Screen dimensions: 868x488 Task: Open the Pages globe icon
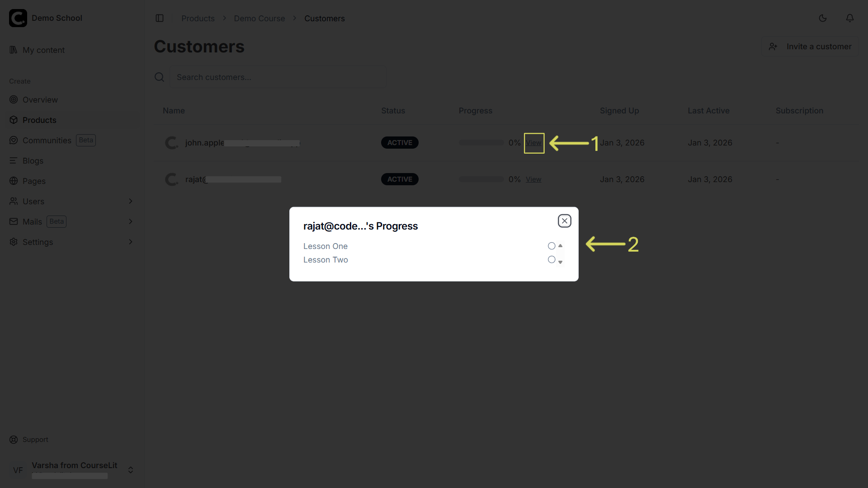tap(13, 181)
